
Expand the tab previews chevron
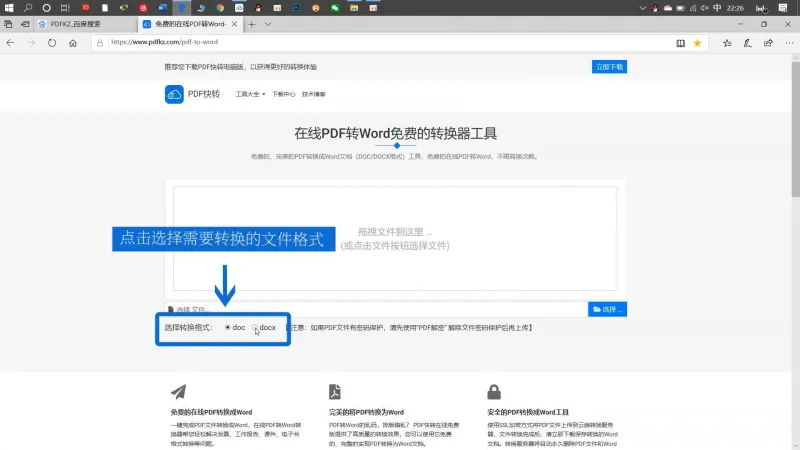click(268, 24)
